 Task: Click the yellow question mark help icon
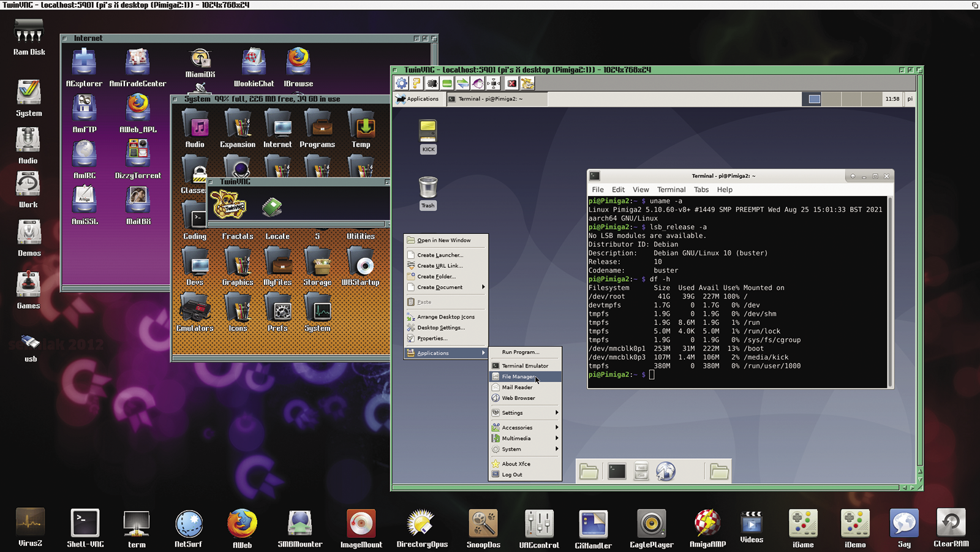pyautogui.click(x=417, y=83)
